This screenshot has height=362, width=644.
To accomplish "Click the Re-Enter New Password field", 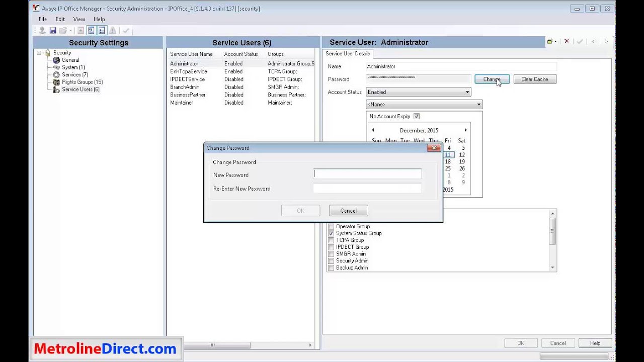I will [x=367, y=188].
